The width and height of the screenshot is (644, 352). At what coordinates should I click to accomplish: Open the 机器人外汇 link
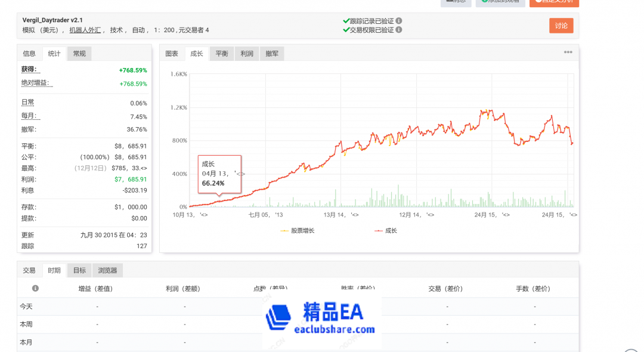[85, 30]
